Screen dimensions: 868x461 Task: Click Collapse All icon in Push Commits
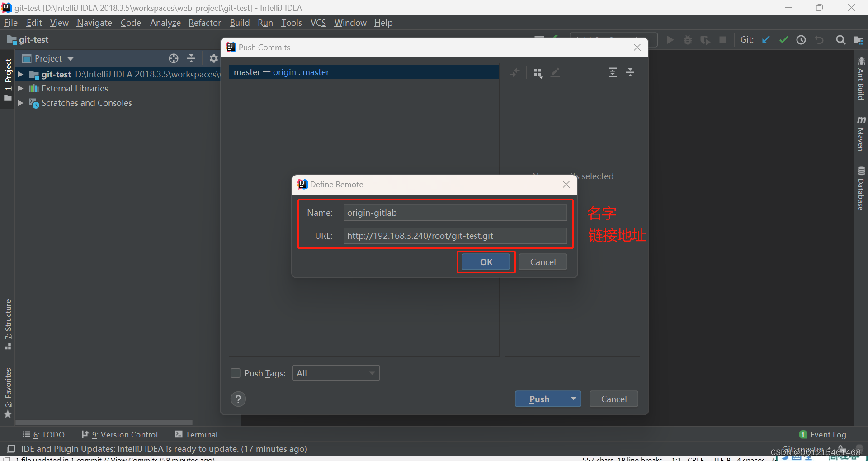[630, 72]
